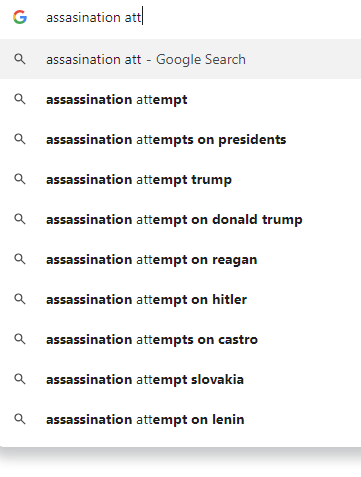The width and height of the screenshot is (361, 477).
Task: Click magnifier icon beside 'attempt slovakia'
Action: pos(20,379)
